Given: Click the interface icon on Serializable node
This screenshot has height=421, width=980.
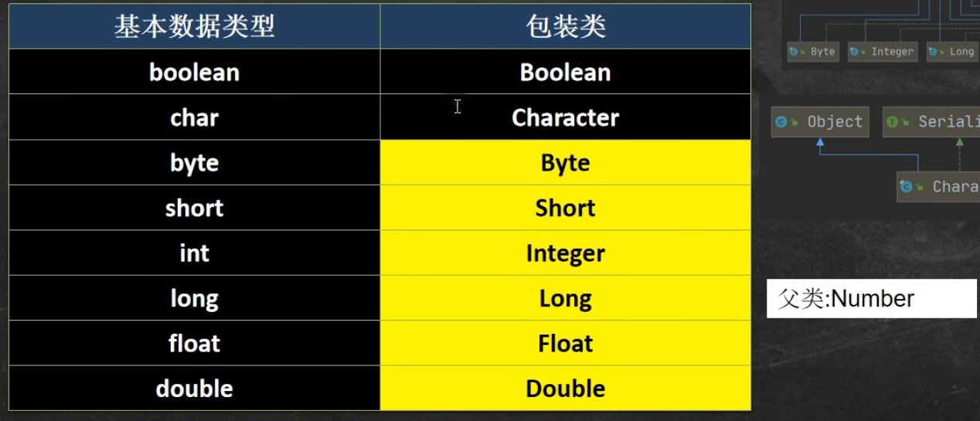Looking at the screenshot, I should [x=893, y=122].
